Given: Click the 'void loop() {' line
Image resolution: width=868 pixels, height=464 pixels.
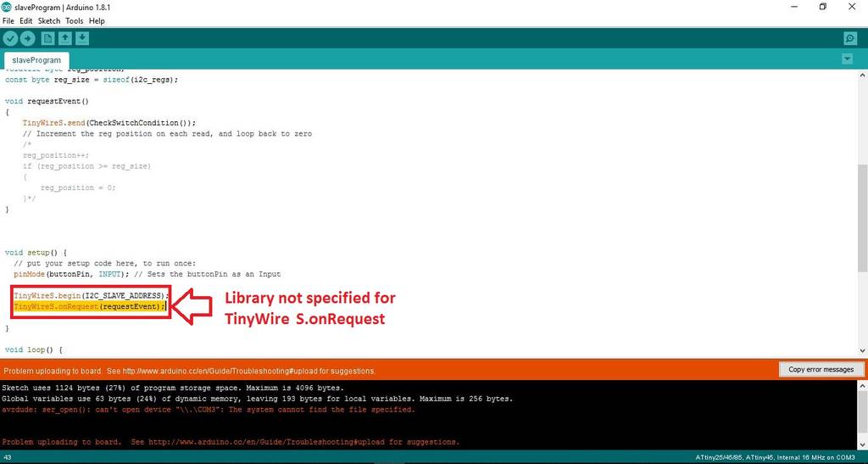Looking at the screenshot, I should click(34, 350).
